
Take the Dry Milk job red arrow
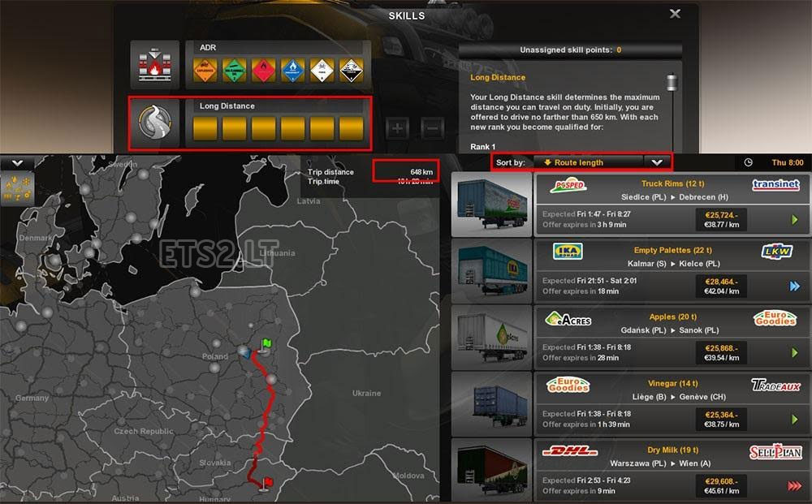(x=795, y=485)
